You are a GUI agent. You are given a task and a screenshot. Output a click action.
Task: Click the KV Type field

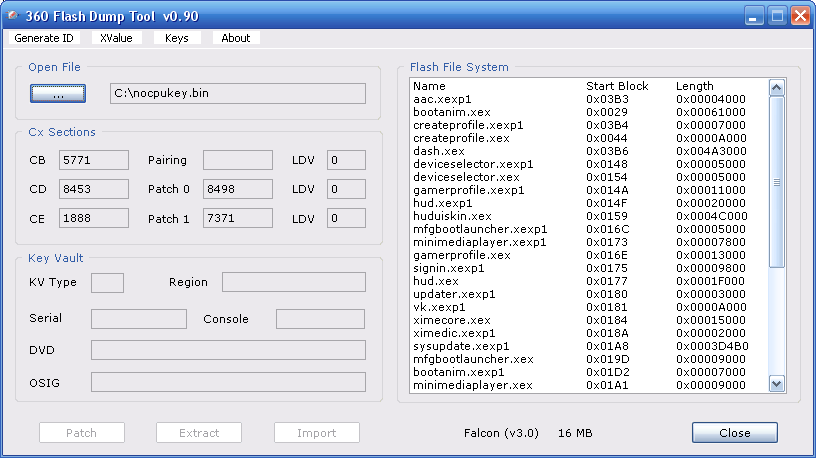pos(107,283)
